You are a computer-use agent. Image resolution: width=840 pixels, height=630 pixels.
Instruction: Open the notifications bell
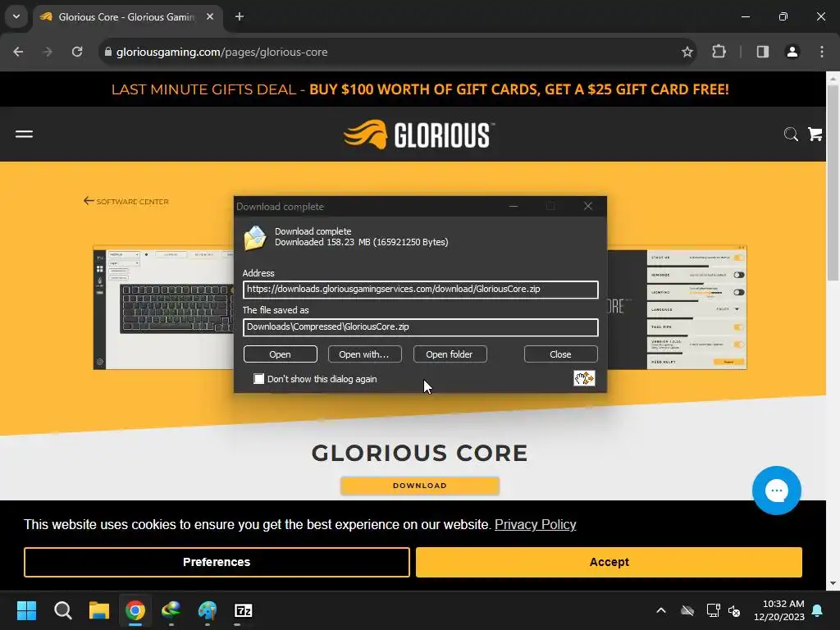[818, 610]
